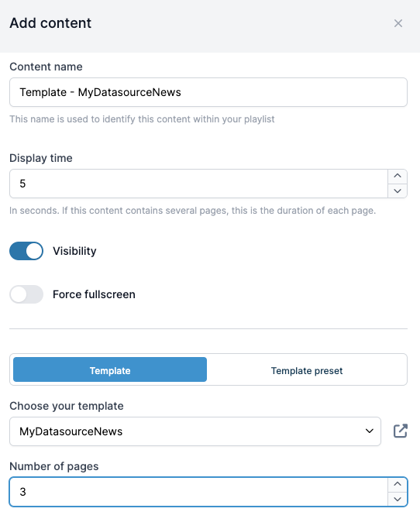Click the chevron in MyDatasourceNews dropdown

coord(370,431)
